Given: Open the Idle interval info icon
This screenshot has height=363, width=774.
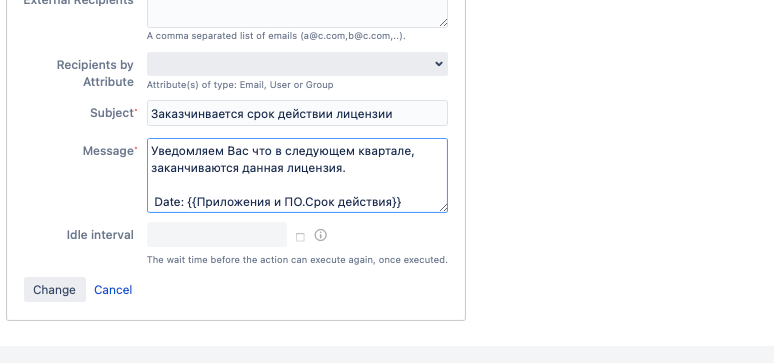Looking at the screenshot, I should 321,235.
